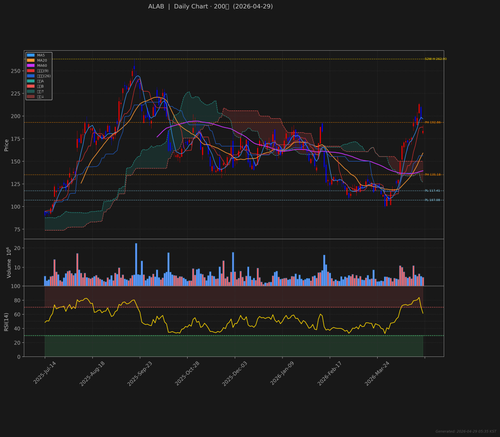Click the Volume 1e6 axis label
Screen dimensions: 500x437
(9, 263)
